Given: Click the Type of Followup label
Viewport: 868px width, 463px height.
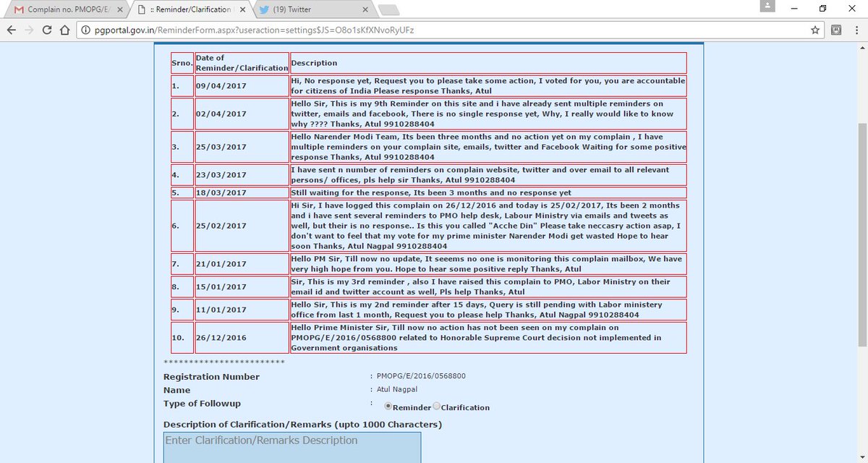Looking at the screenshot, I should [x=202, y=404].
